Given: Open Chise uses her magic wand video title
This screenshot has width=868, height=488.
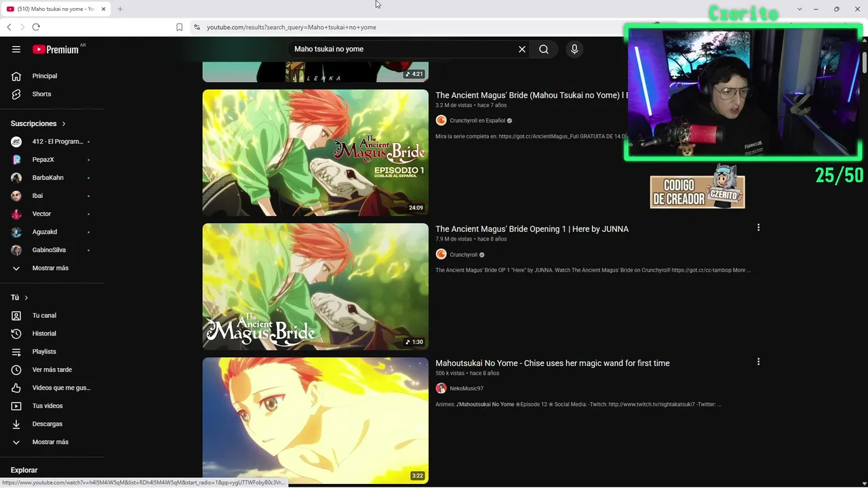Looking at the screenshot, I should pos(552,363).
